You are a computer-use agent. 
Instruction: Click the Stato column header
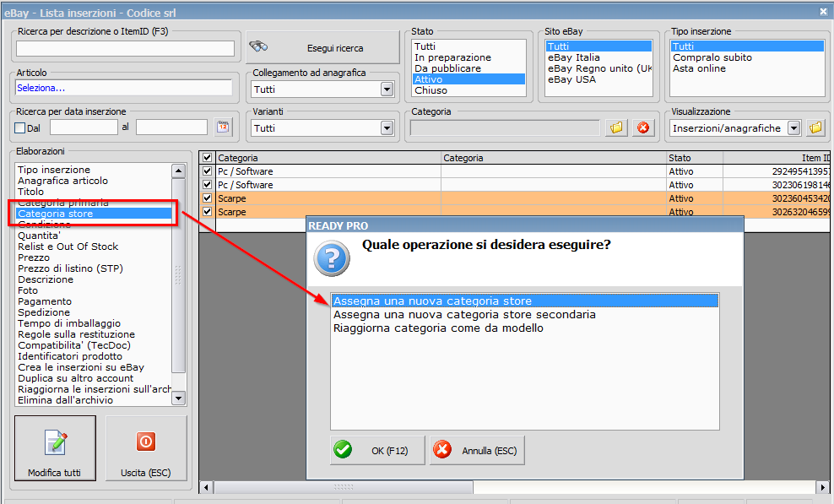coord(695,158)
